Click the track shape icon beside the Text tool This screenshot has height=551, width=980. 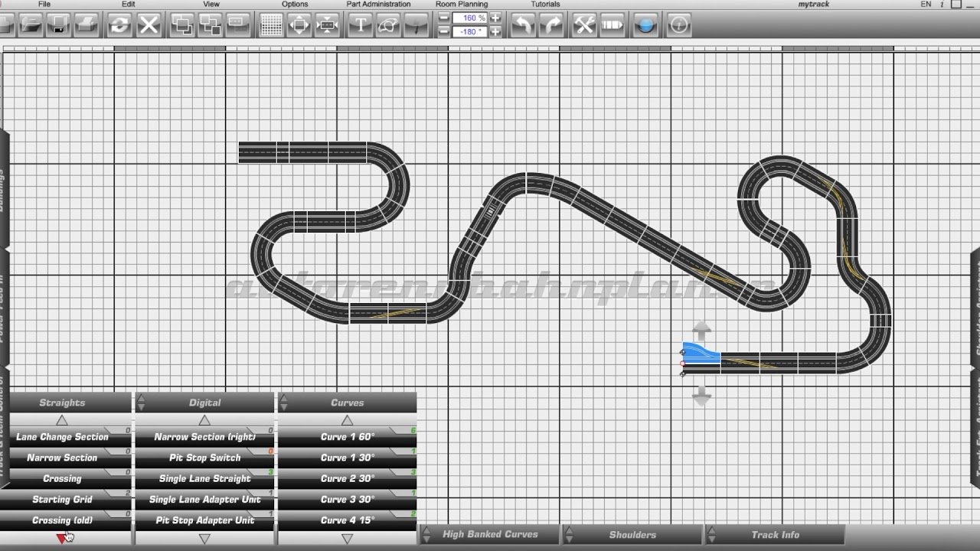point(388,25)
